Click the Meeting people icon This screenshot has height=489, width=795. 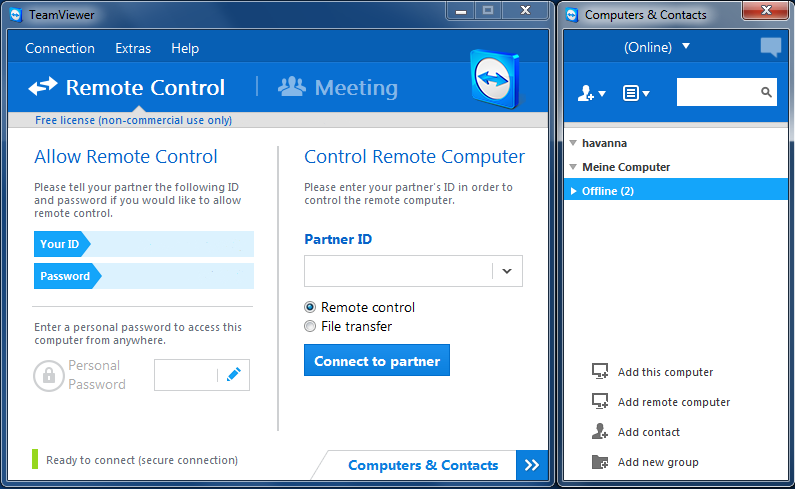click(x=292, y=87)
